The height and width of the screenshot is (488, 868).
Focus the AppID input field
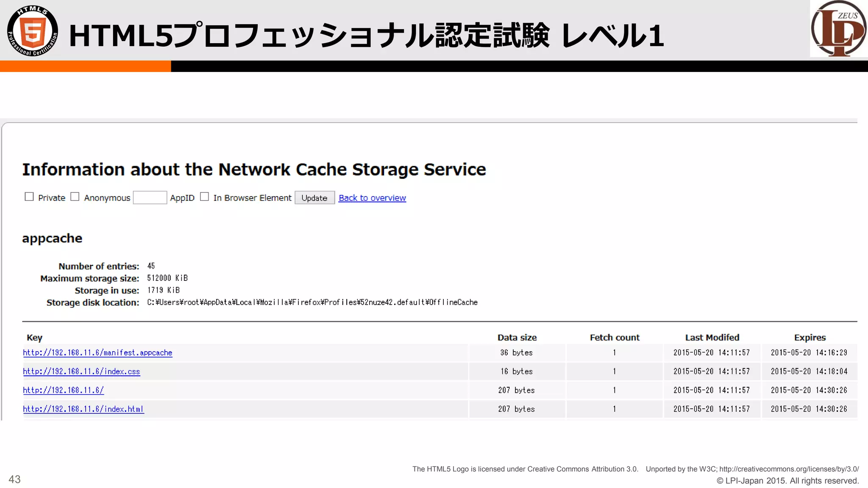(150, 197)
